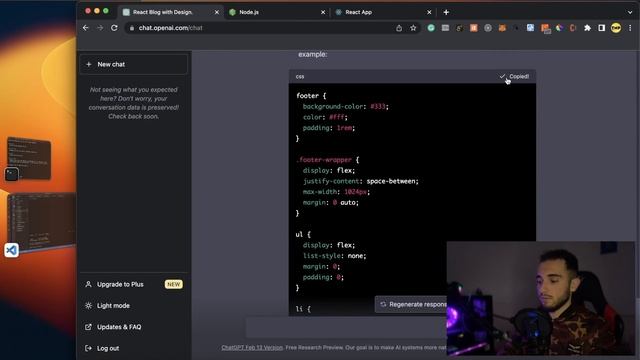Click the chat message input box
The image size is (640, 360).
[346, 328]
